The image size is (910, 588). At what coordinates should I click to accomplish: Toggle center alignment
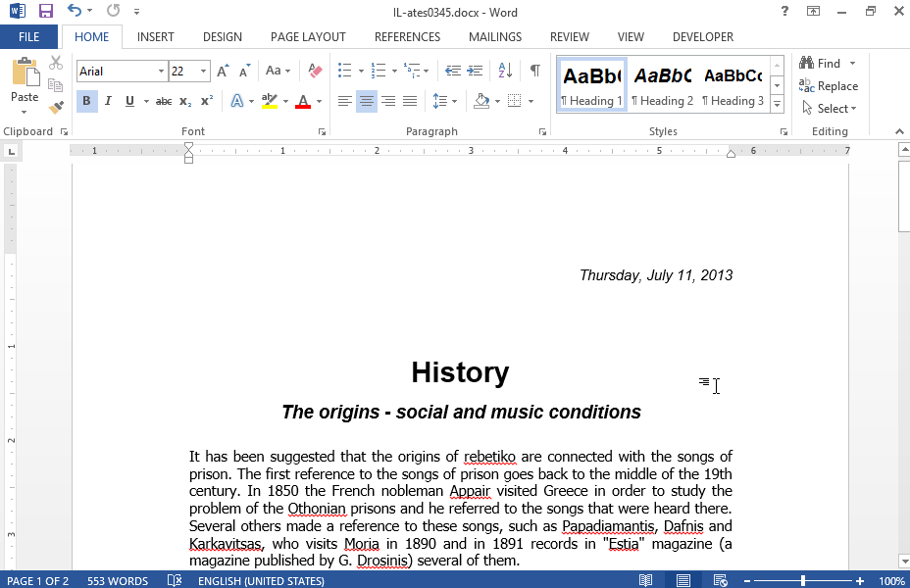coord(366,102)
